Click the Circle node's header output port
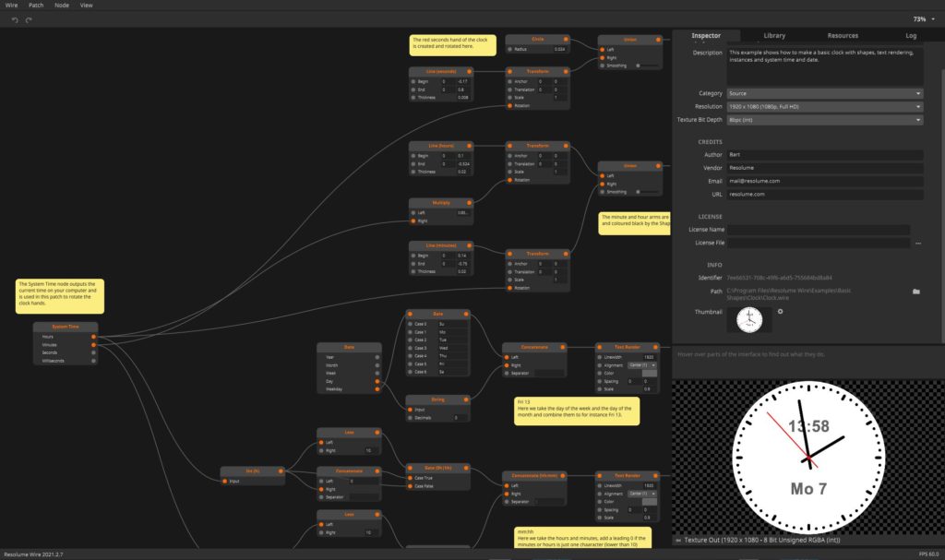Screen dimensions: 945x560 [566, 39]
